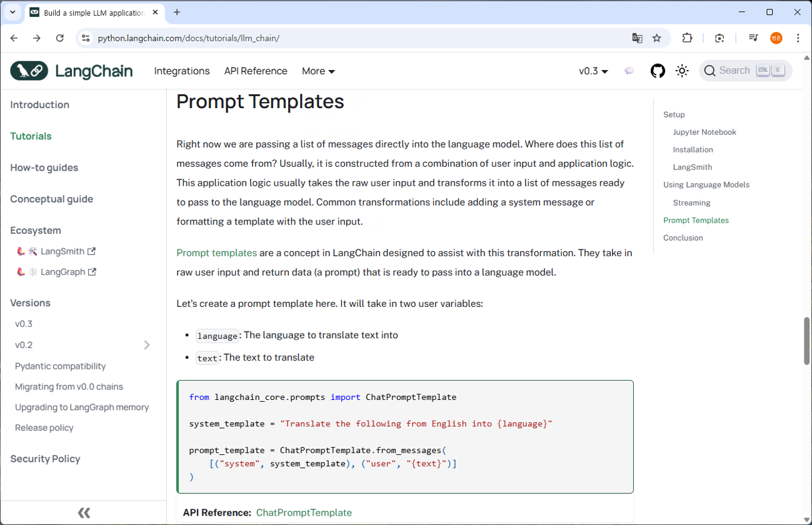Bookmark this page with the star icon
This screenshot has width=812, height=525.
[657, 38]
